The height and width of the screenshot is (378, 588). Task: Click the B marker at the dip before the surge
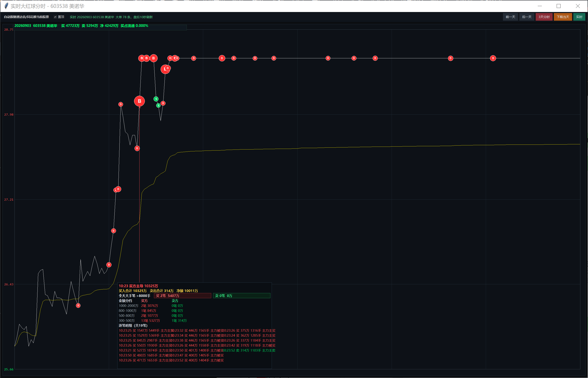pyautogui.click(x=137, y=148)
